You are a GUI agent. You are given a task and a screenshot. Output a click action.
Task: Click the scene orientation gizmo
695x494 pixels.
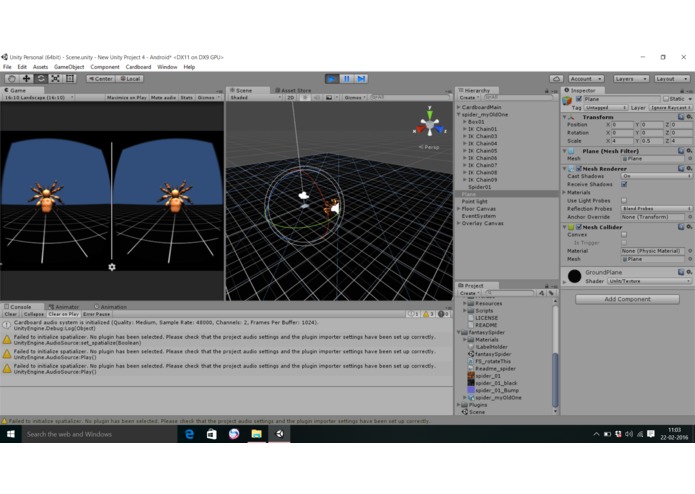[429, 124]
